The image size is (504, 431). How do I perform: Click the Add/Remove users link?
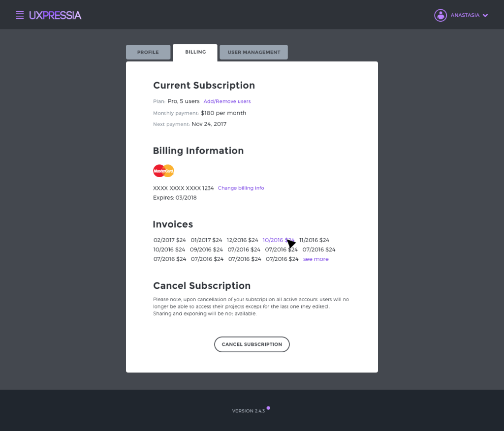click(x=227, y=101)
